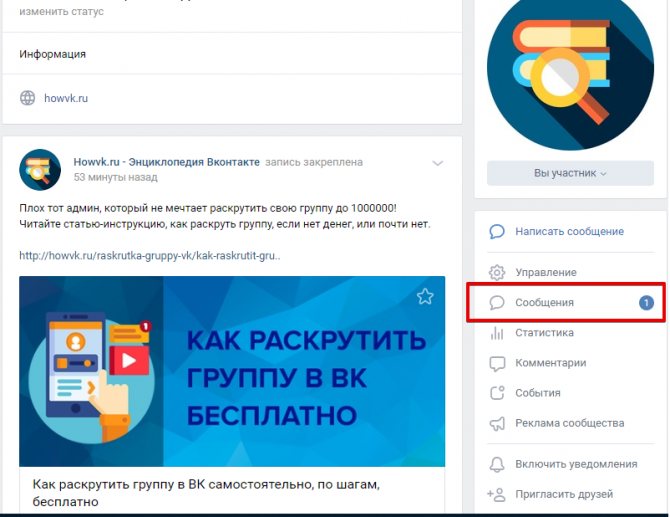
Task: Open Написать сообщение
Action: coord(569,232)
